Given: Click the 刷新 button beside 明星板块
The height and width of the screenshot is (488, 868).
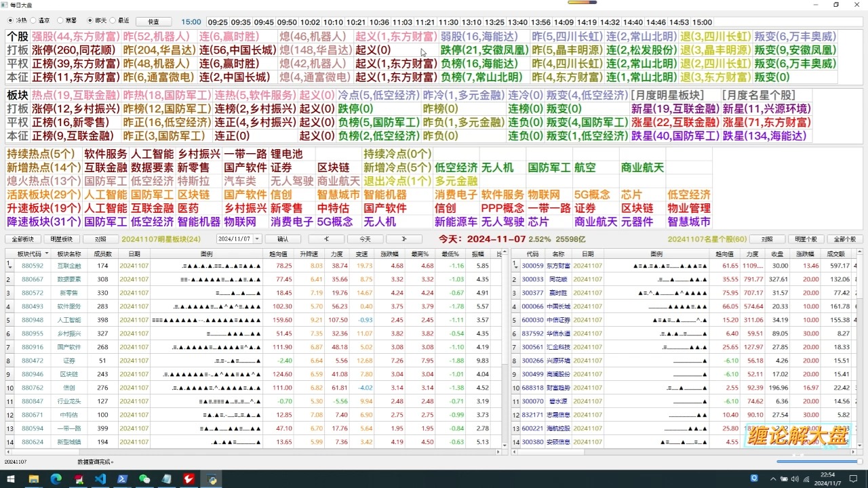Looking at the screenshot, I should click(100, 239).
